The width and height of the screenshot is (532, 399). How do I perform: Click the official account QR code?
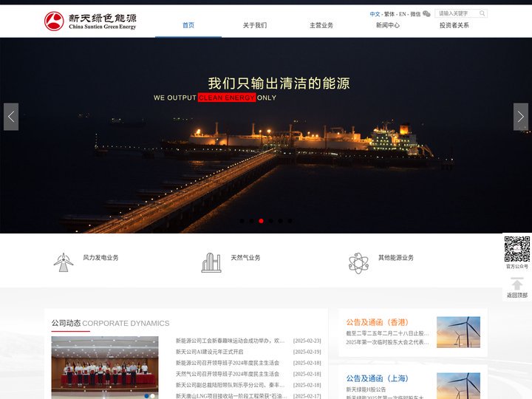click(516, 249)
